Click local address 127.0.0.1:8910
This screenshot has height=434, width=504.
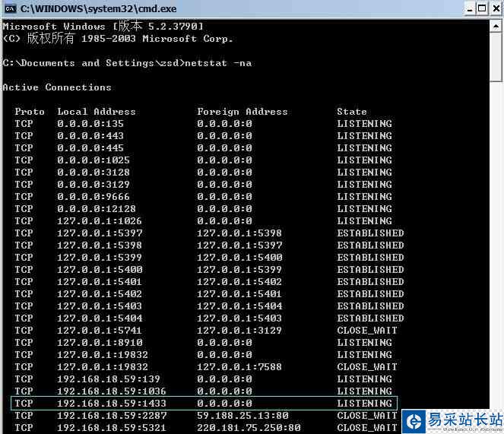(x=100, y=343)
